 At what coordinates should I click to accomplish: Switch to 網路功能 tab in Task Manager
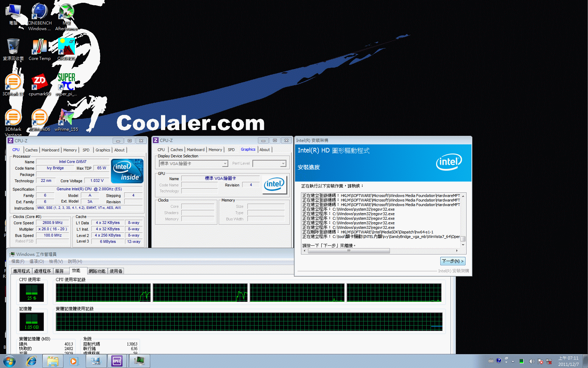click(97, 271)
